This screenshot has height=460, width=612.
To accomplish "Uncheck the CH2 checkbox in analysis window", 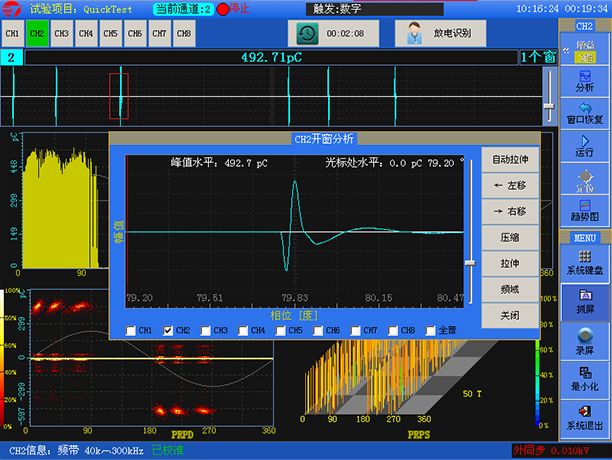I will [x=169, y=331].
